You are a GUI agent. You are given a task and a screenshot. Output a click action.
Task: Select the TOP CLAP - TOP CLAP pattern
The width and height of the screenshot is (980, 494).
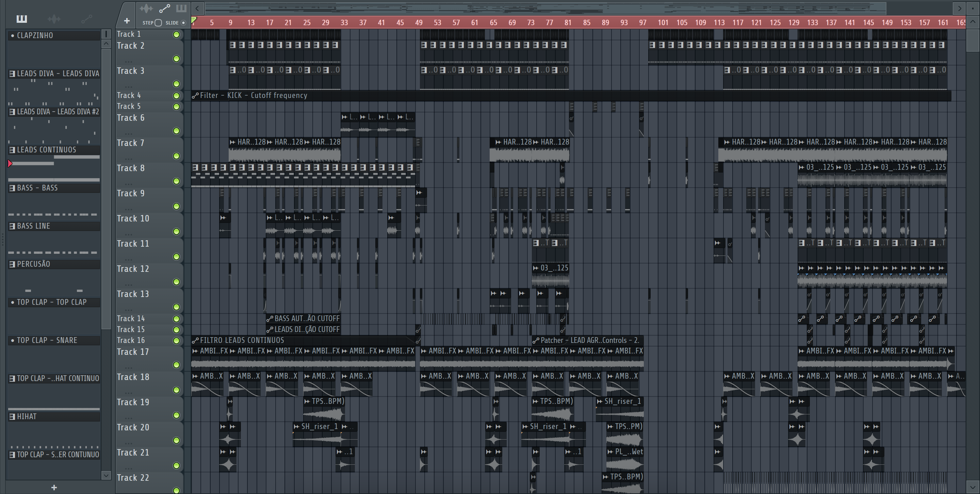coord(54,302)
